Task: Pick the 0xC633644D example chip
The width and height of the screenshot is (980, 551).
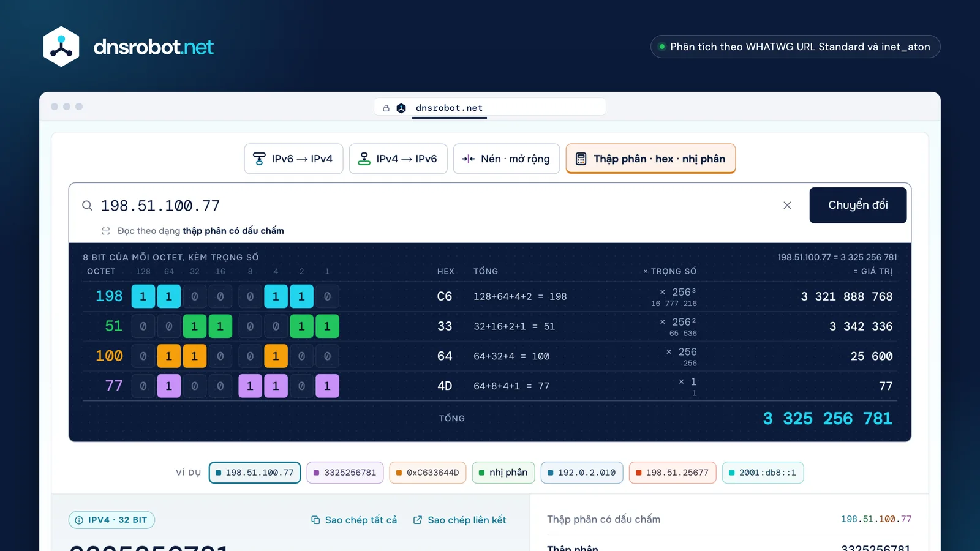Action: tap(428, 473)
